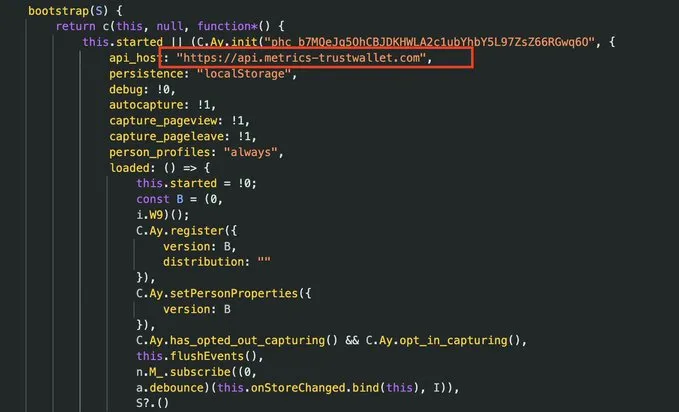Click the return keyword on line two
The height and width of the screenshot is (412, 679).
point(75,26)
